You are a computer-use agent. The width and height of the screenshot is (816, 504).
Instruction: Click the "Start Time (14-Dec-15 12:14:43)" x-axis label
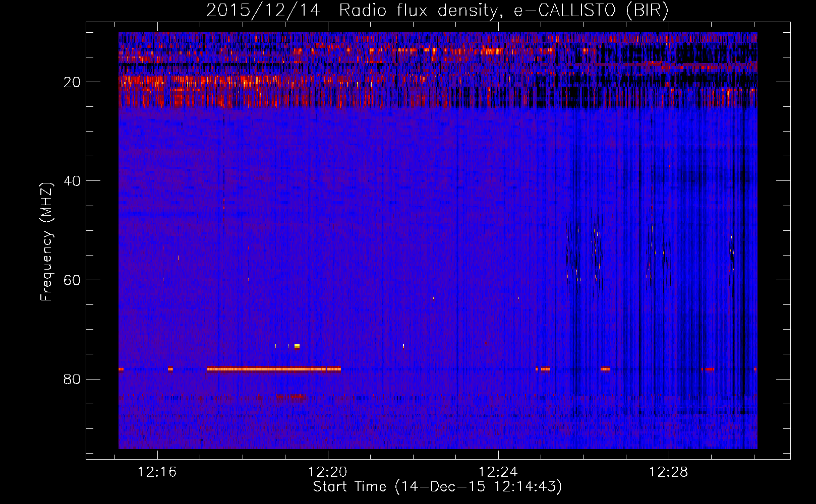(x=437, y=487)
